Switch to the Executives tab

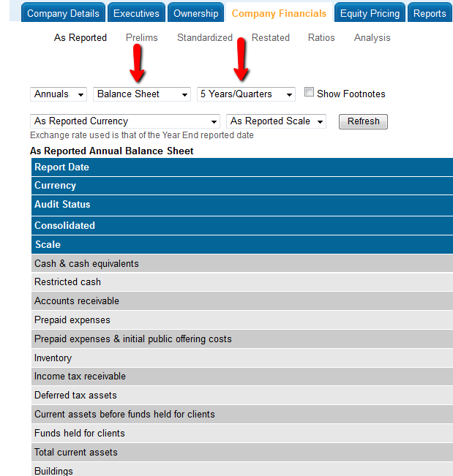136,12
